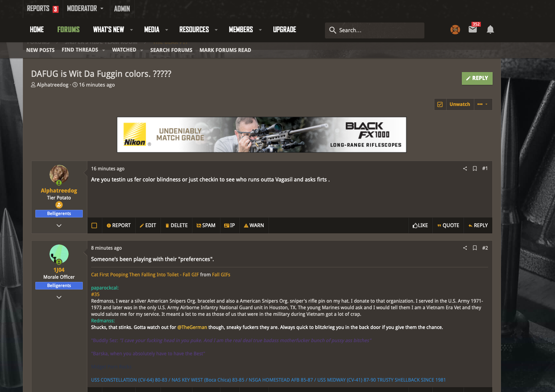
Task: View IP for post #1
Action: tap(229, 225)
